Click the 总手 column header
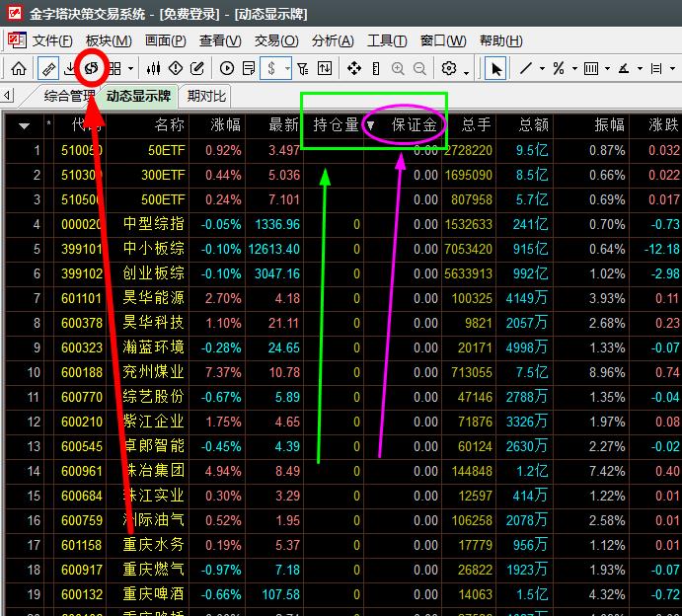The image size is (682, 616). [x=476, y=125]
